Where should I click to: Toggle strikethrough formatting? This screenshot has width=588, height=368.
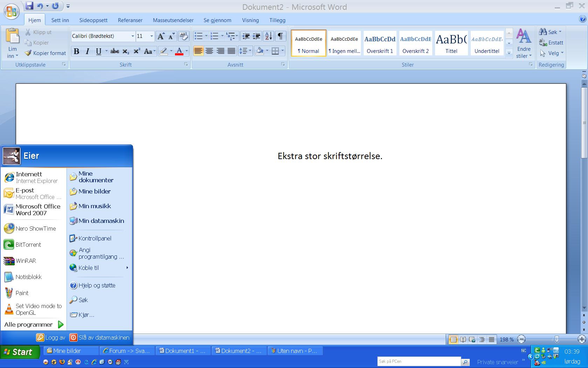click(x=114, y=51)
